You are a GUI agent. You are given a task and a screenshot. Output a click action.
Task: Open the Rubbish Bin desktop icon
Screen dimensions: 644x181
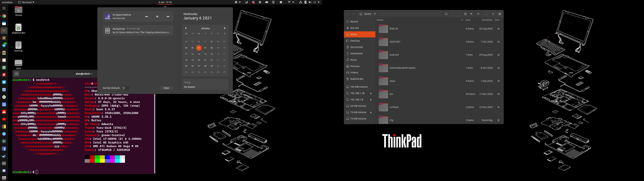[18, 29]
